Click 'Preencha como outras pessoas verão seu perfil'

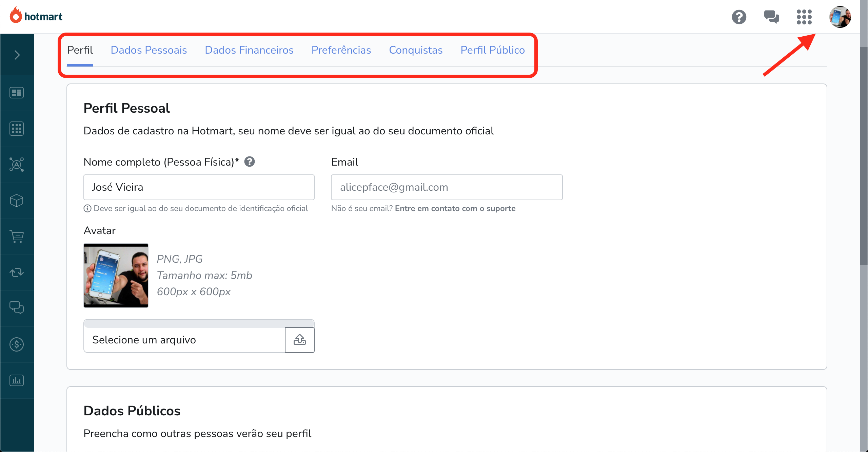coord(197,434)
